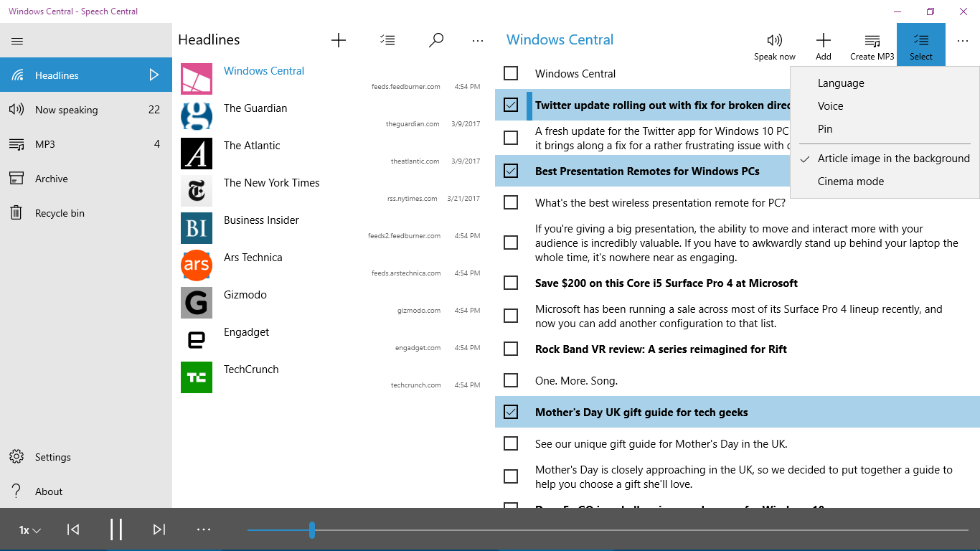980x551 pixels.
Task: Click the play arrow beside Headlines
Action: (154, 75)
